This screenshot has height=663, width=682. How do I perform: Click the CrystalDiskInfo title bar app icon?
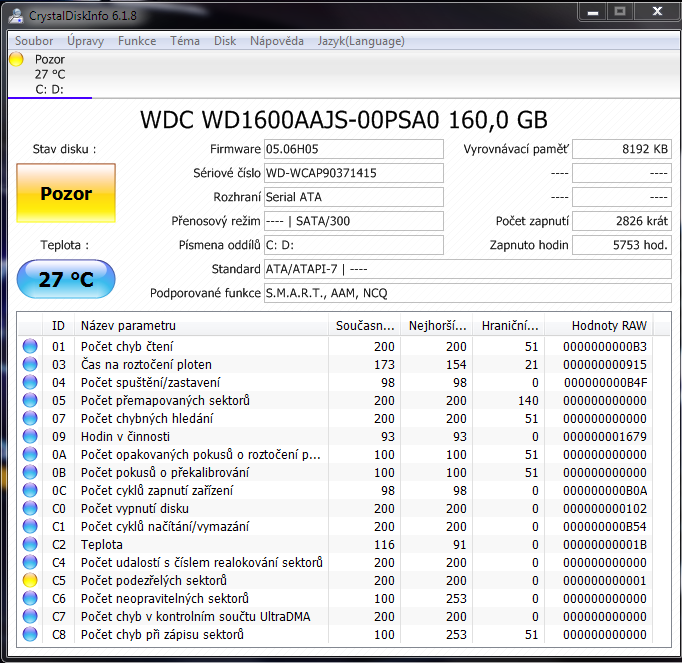coord(16,16)
